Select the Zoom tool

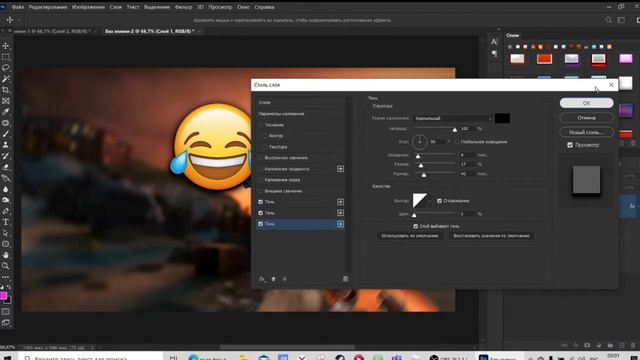coord(6,266)
